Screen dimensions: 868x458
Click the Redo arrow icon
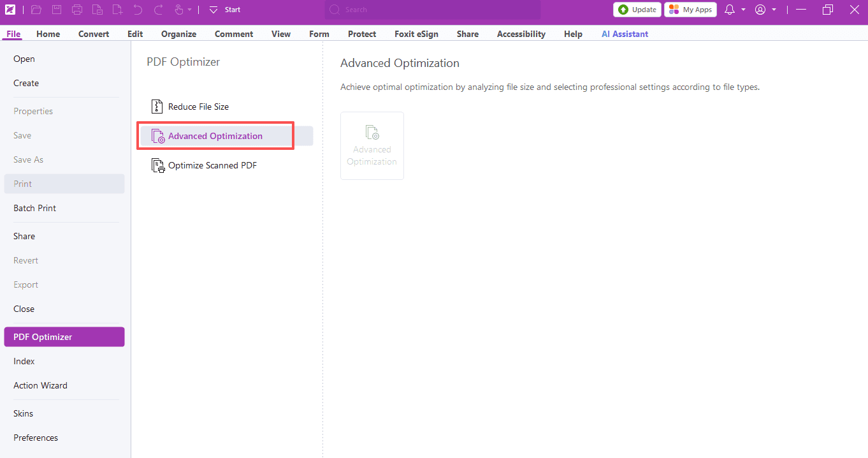point(159,10)
